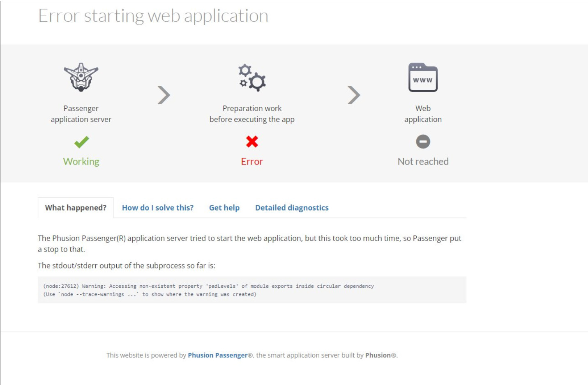The width and height of the screenshot is (588, 385).
Task: Click the www web application icon
Action: (423, 77)
